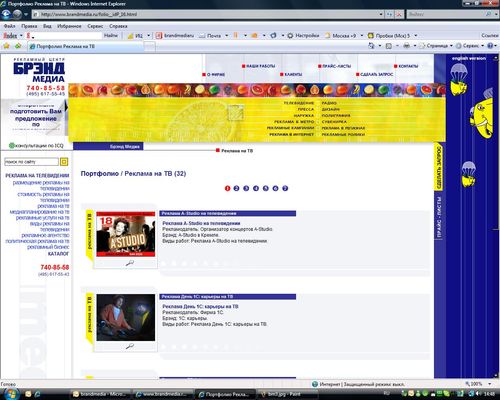The height and width of the screenshot is (400, 500).
Task: Click the yellow site search button
Action: pos(64,162)
